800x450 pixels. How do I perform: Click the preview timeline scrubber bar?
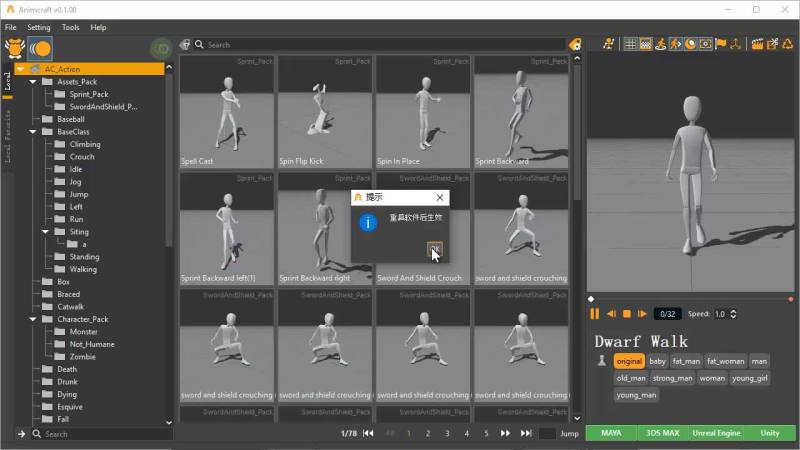click(690, 299)
